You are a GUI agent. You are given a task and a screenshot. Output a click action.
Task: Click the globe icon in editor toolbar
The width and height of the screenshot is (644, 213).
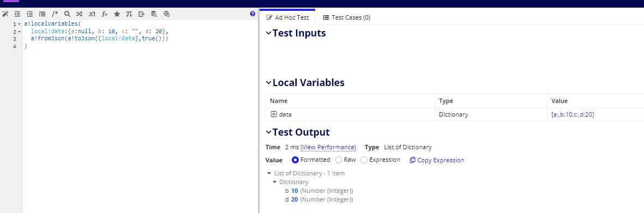click(166, 14)
